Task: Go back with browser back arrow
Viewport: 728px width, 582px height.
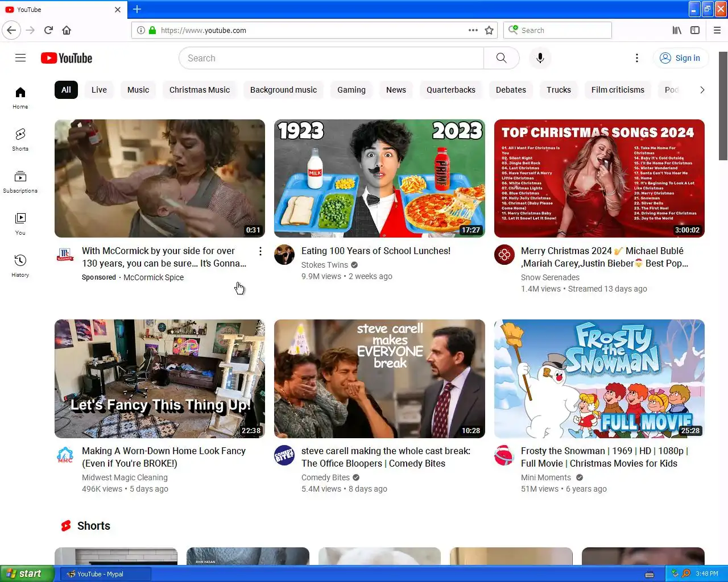Action: click(11, 30)
